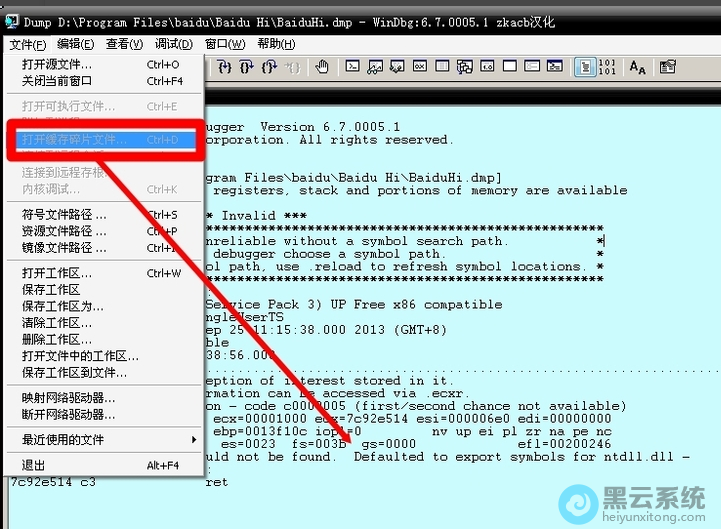721x529 pixels.
Task: Open the Watch window toolbar icon
Action: coord(375,67)
